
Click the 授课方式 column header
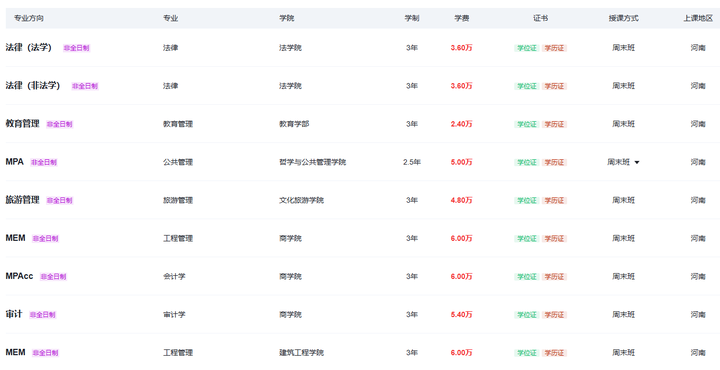623,18
